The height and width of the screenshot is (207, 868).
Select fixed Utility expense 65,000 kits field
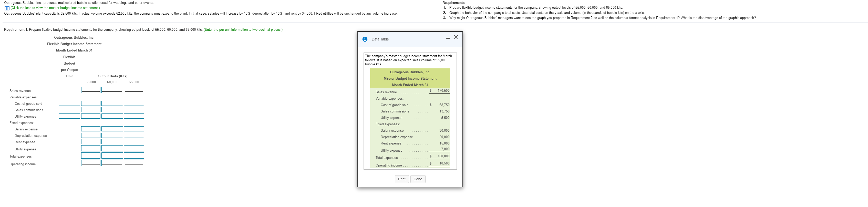134,148
